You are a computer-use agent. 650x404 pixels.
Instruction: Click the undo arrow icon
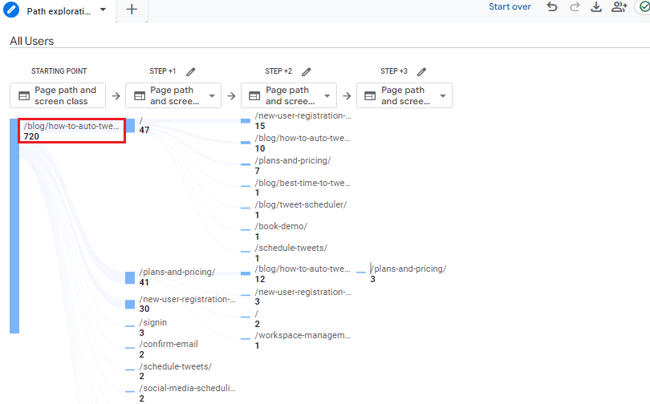pos(552,8)
